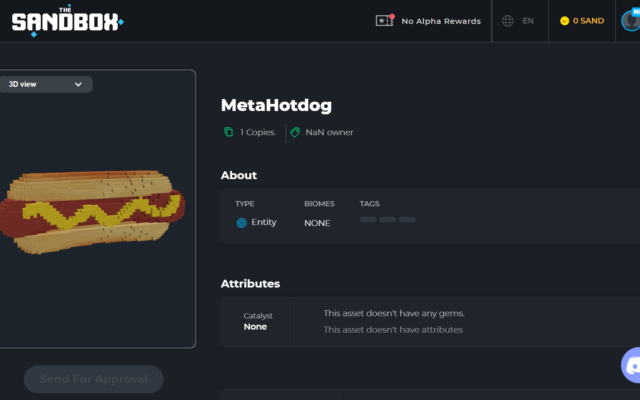Click the SAND coin icon
640x400 pixels.
coord(564,21)
